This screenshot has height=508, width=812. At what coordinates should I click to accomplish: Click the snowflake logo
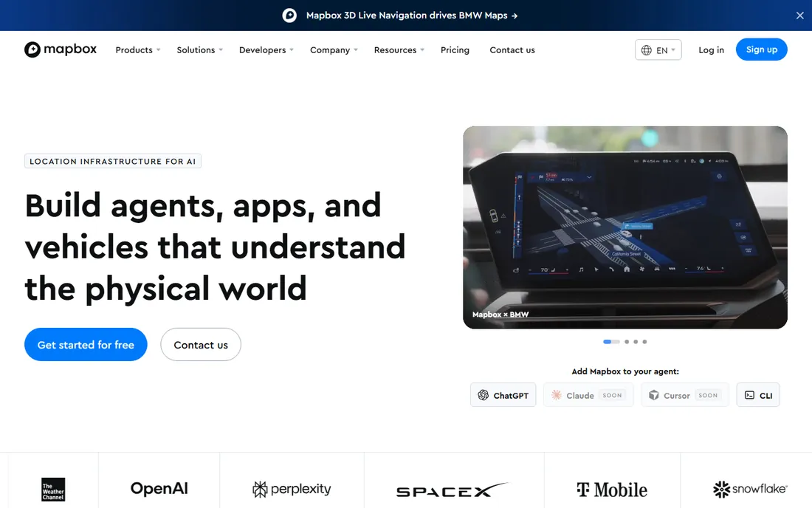click(x=751, y=489)
